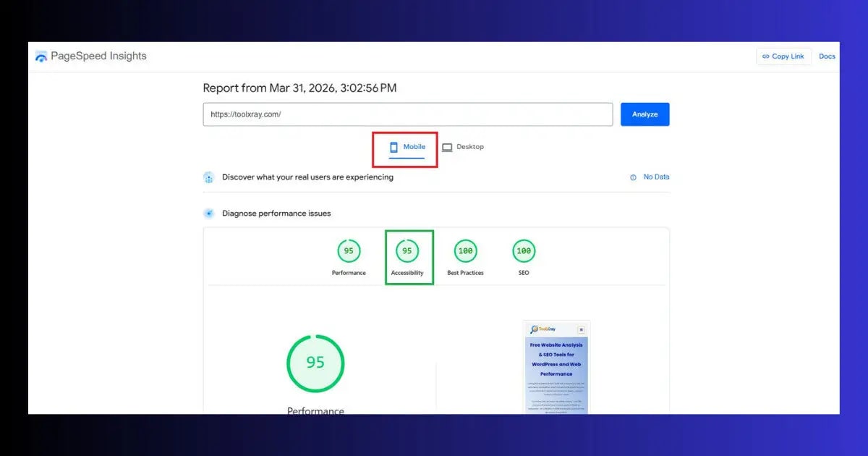The width and height of the screenshot is (868, 456).
Task: Select the Desktop monitor icon
Action: (x=448, y=146)
